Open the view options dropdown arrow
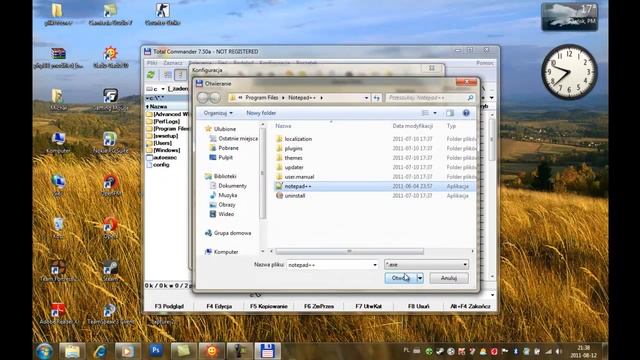 [435, 113]
